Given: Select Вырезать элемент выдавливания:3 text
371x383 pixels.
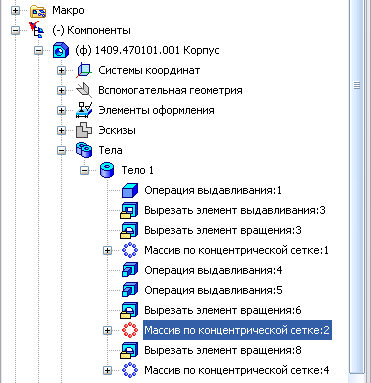Looking at the screenshot, I should tap(235, 211).
